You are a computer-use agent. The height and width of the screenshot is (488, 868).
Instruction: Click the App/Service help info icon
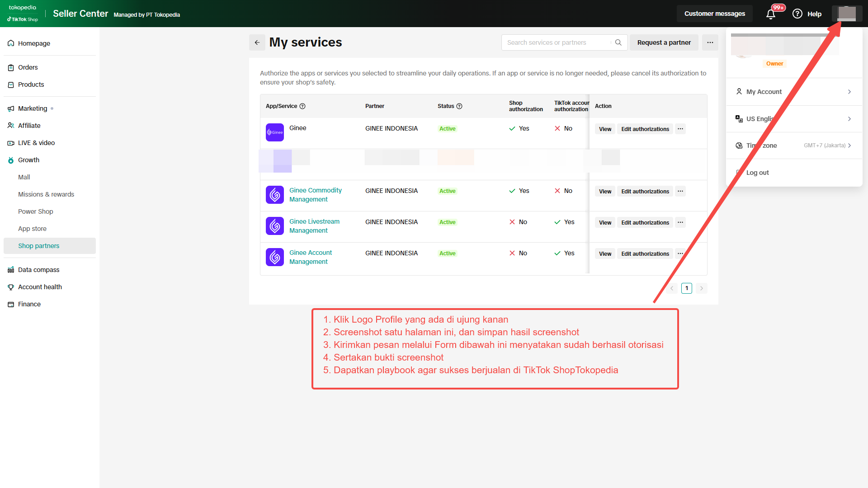pos(303,106)
